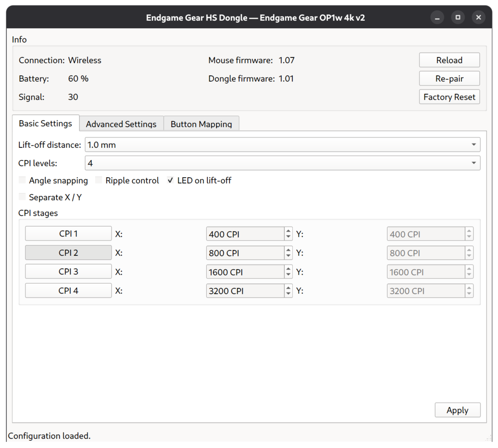
Task: Click the CPI 4 Y field showing 3200 CPI
Action: click(x=426, y=291)
